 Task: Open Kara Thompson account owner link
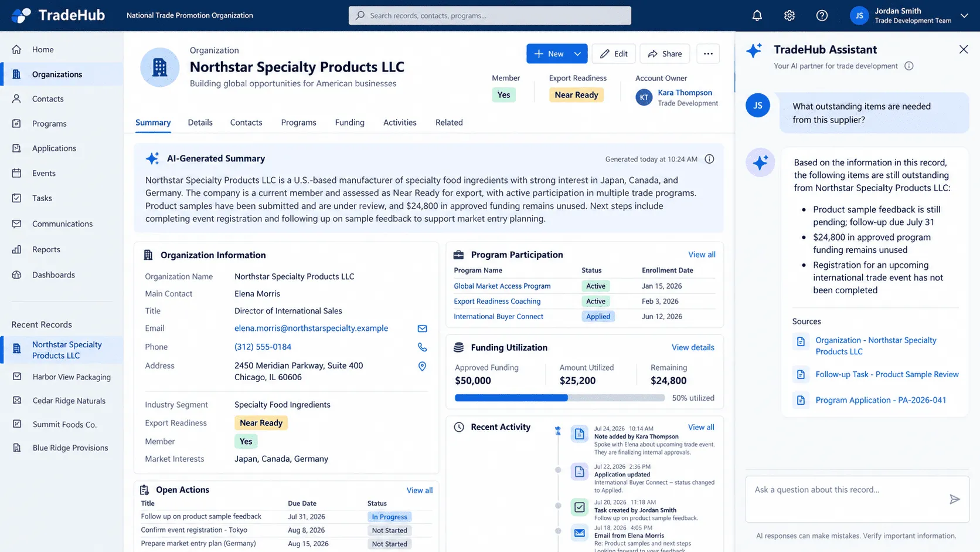pyautogui.click(x=685, y=93)
